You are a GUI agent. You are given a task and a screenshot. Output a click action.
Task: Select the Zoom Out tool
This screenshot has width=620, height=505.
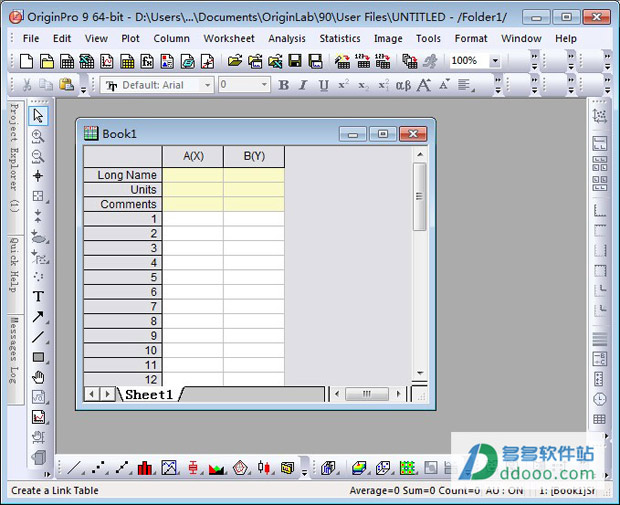point(38,156)
